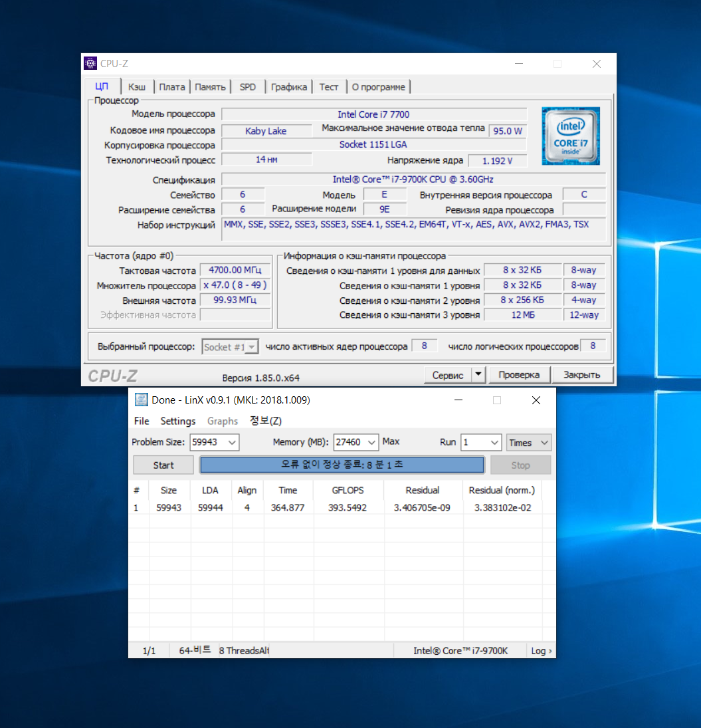Open the Кэш tab in CPU-Z
The image size is (701, 728).
point(137,87)
